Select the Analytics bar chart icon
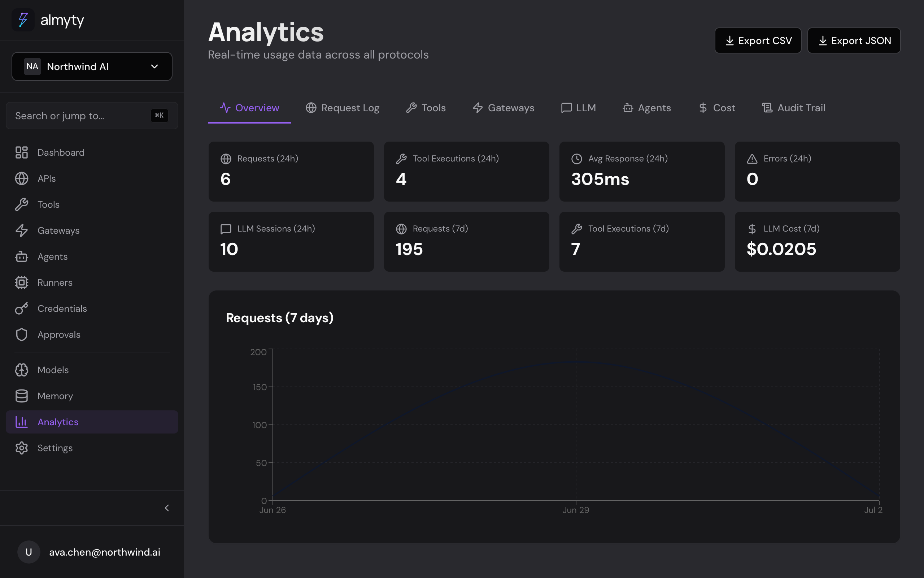This screenshot has width=924, height=578. [21, 422]
